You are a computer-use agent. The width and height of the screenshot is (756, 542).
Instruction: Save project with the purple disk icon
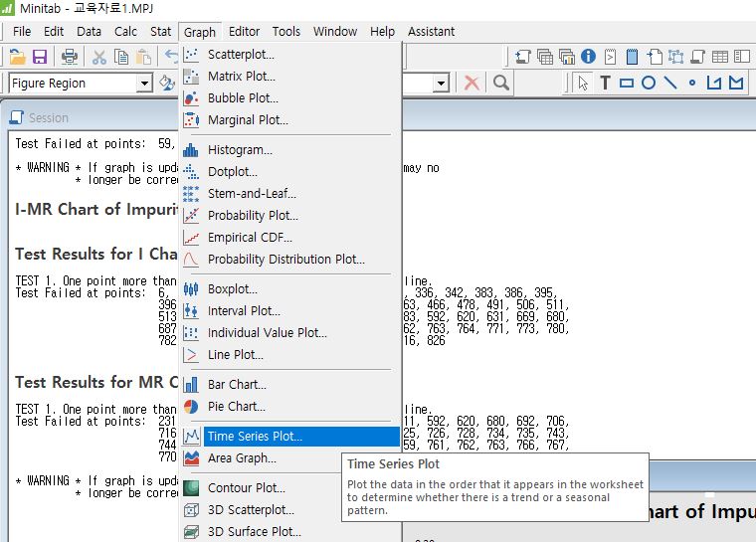(x=40, y=57)
